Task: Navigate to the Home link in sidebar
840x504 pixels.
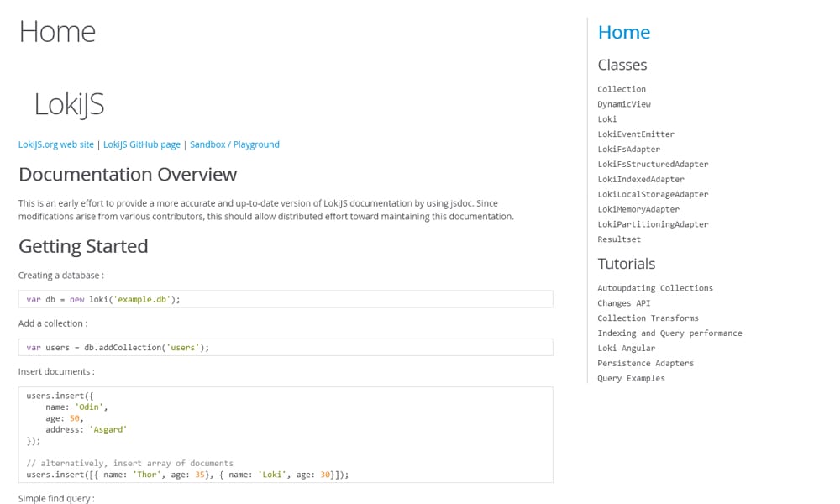Action: pos(624,32)
